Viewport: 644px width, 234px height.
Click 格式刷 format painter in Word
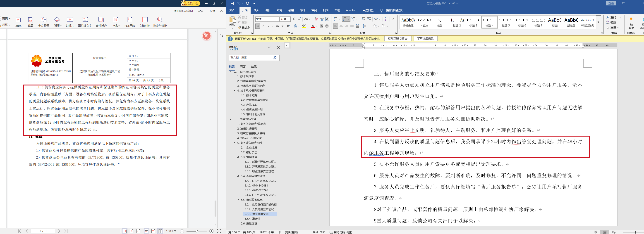click(x=244, y=28)
